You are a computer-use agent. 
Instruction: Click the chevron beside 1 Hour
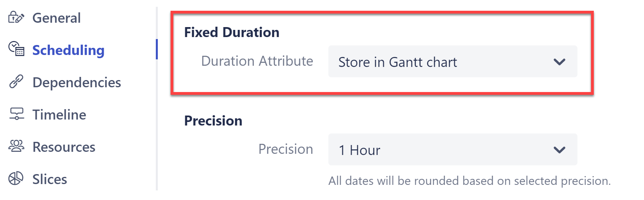click(560, 150)
